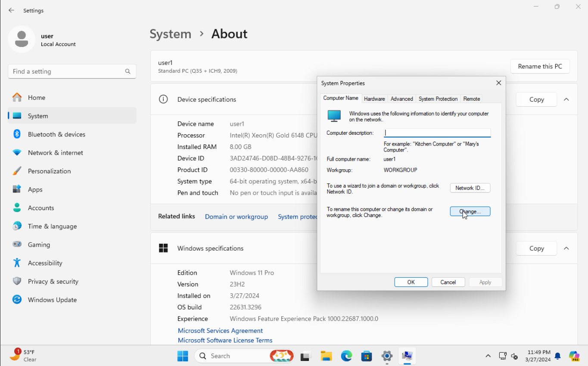Click the search magnifier in Find a setting

pos(128,71)
